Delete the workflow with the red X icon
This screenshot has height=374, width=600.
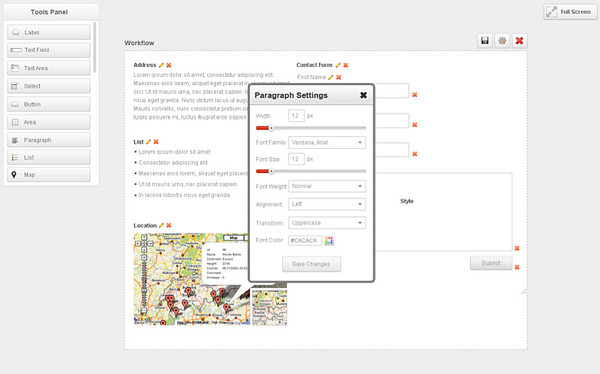tap(519, 41)
